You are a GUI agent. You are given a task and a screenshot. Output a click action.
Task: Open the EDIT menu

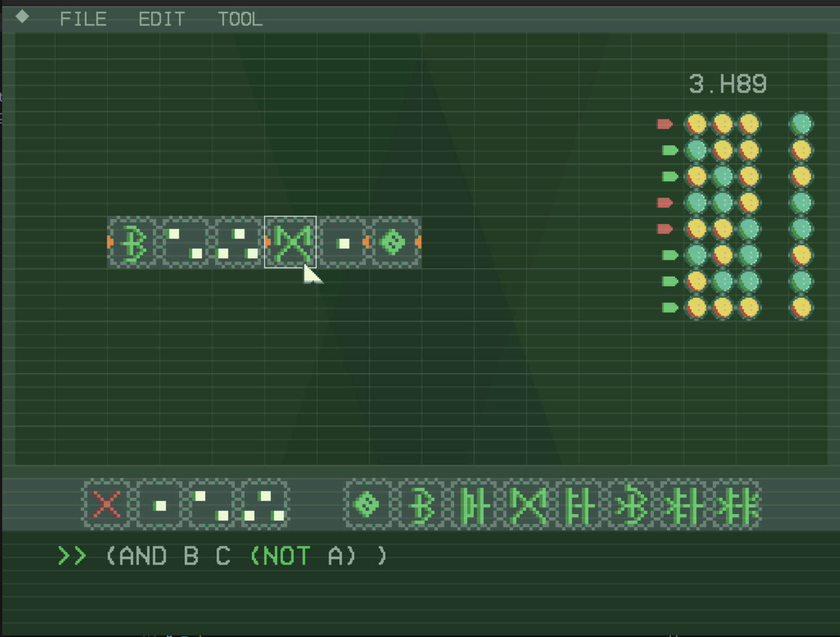[x=161, y=19]
